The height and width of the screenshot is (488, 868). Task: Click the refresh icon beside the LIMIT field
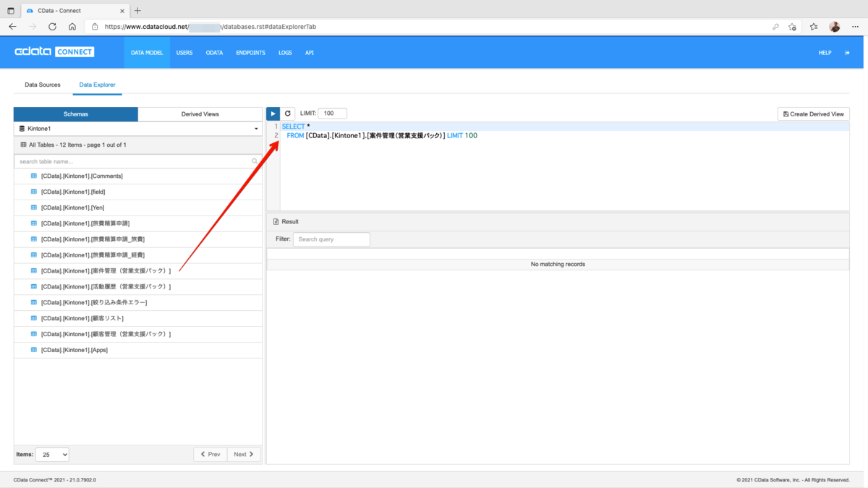coord(288,114)
